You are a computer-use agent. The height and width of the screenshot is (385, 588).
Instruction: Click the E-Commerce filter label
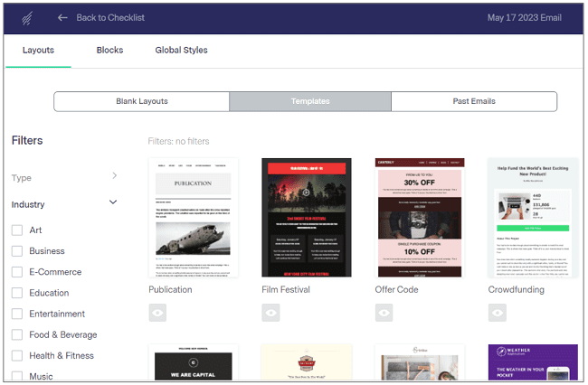coord(55,272)
